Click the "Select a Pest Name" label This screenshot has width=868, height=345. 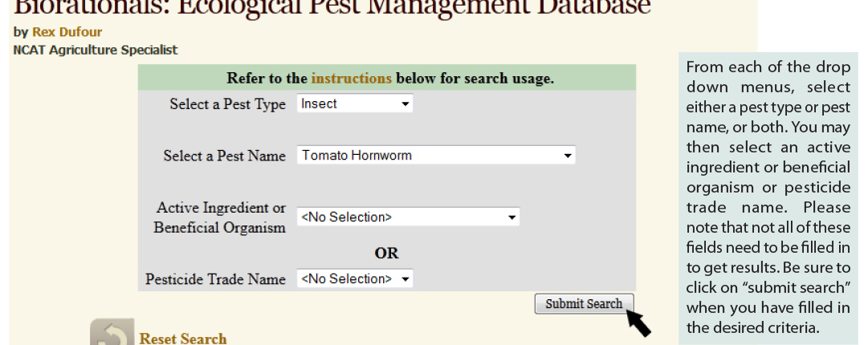coord(224,156)
